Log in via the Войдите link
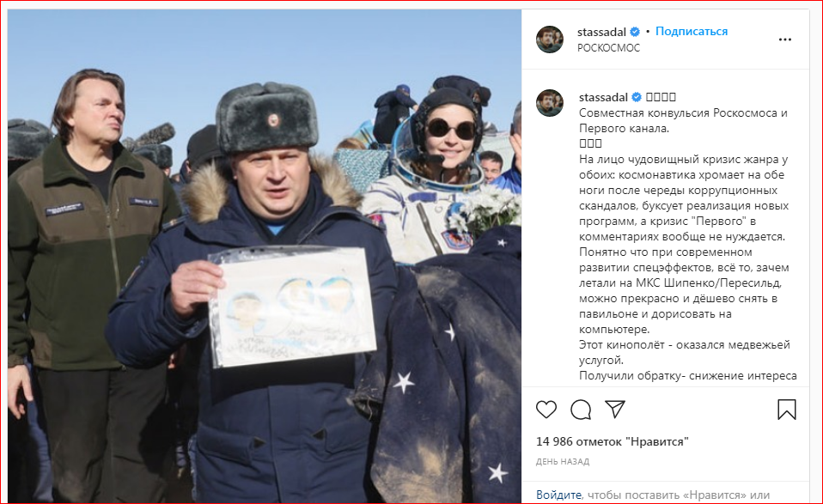The image size is (823, 504). coord(558,495)
